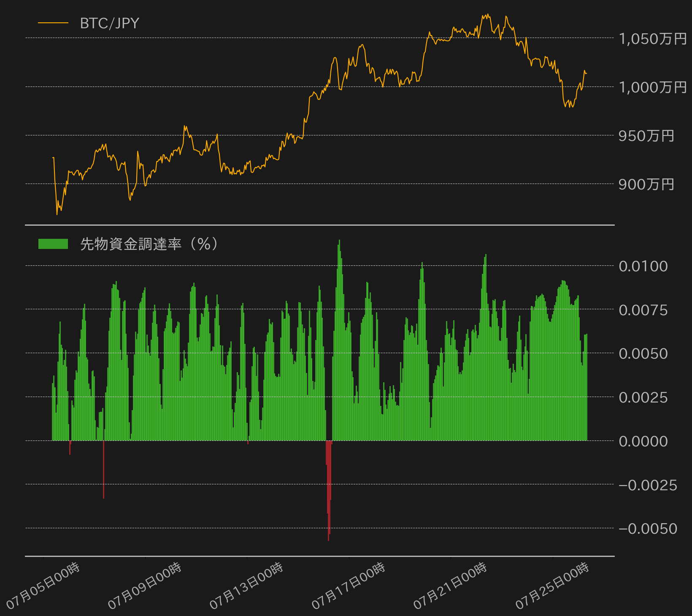Click the BTC/JPY legend label

tap(109, 23)
